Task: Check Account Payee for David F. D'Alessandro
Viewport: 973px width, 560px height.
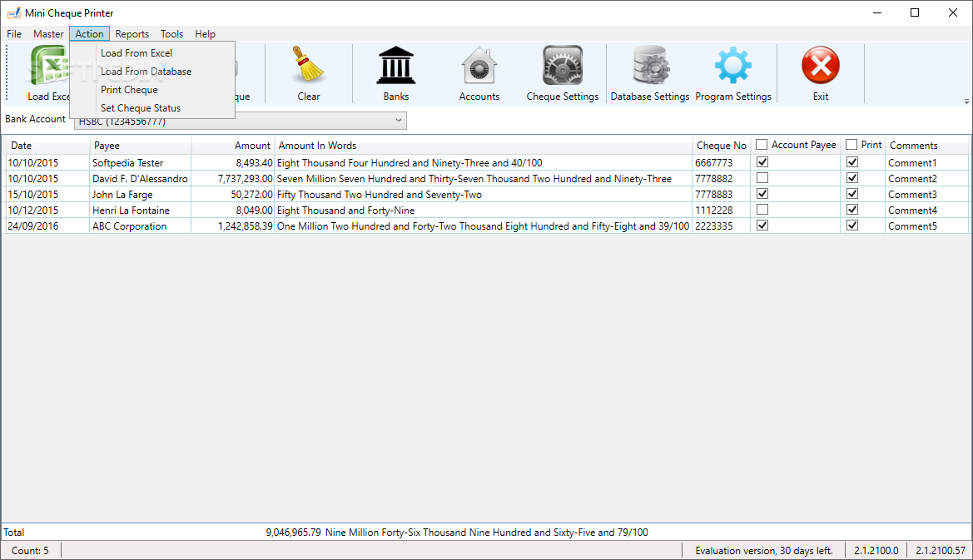Action: pos(762,178)
